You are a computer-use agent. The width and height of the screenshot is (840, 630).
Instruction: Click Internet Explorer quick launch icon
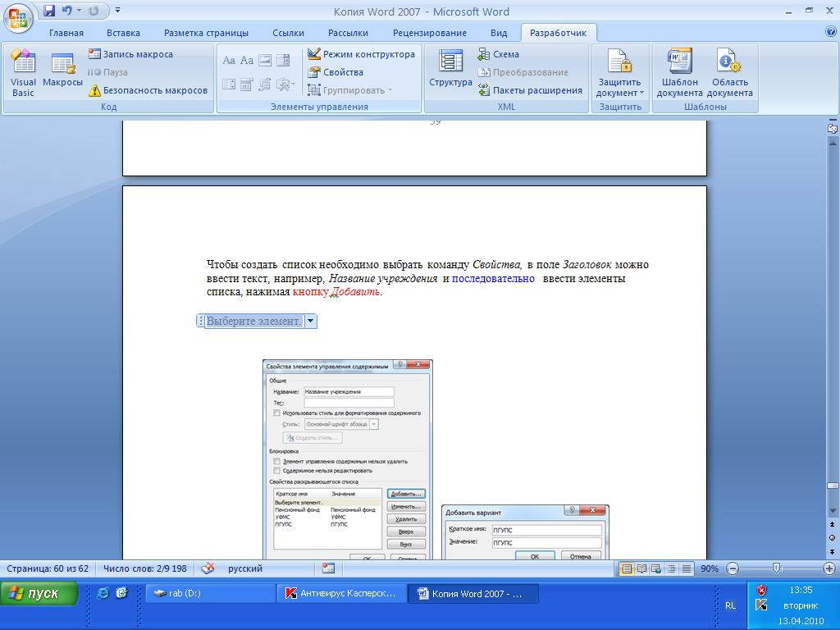103,593
